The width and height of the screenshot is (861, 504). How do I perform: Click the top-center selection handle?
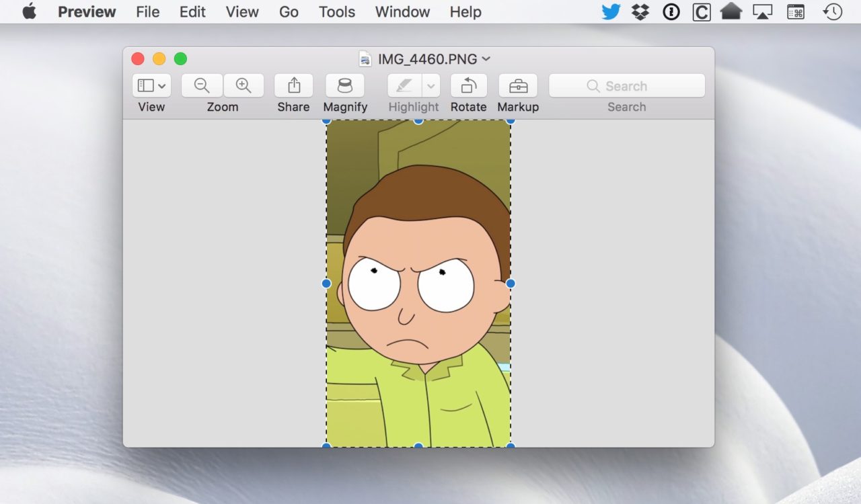coord(418,121)
